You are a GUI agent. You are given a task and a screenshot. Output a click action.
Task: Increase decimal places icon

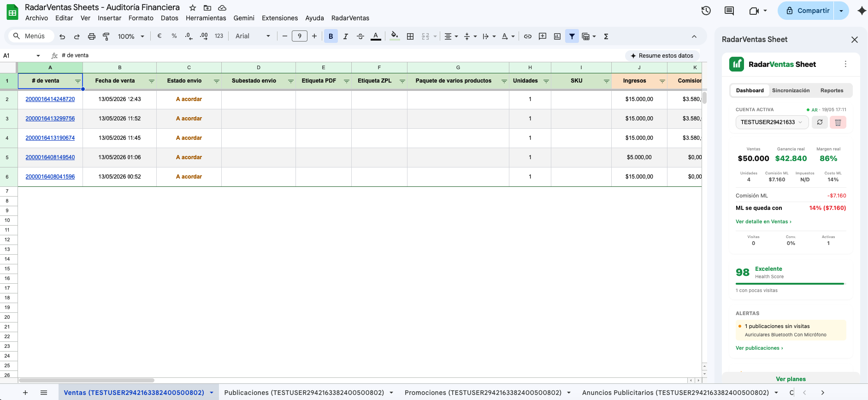(204, 36)
